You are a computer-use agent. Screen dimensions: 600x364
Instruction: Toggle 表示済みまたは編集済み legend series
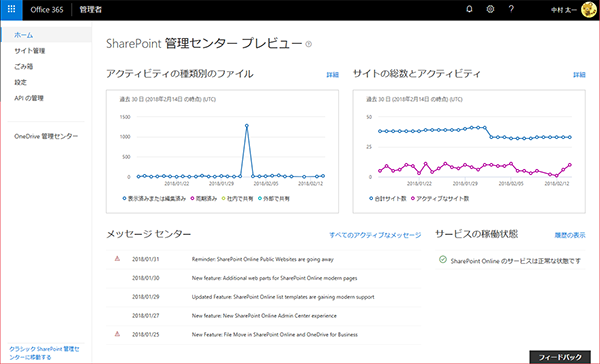pyautogui.click(x=154, y=198)
